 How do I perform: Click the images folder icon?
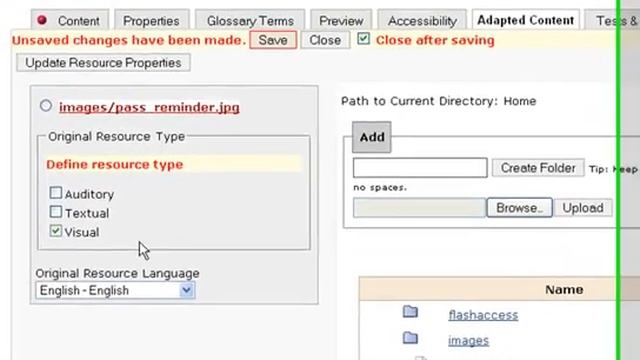click(410, 338)
